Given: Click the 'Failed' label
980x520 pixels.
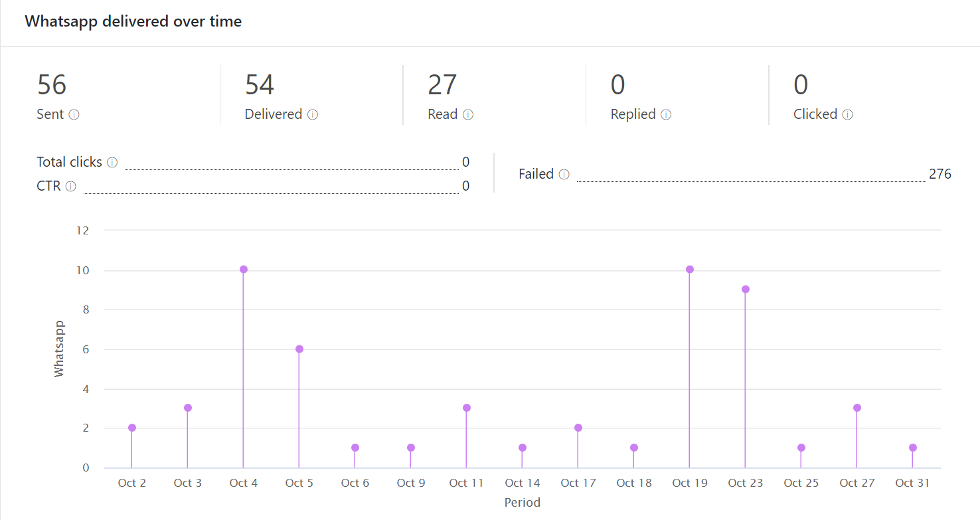Looking at the screenshot, I should pyautogui.click(x=536, y=174).
